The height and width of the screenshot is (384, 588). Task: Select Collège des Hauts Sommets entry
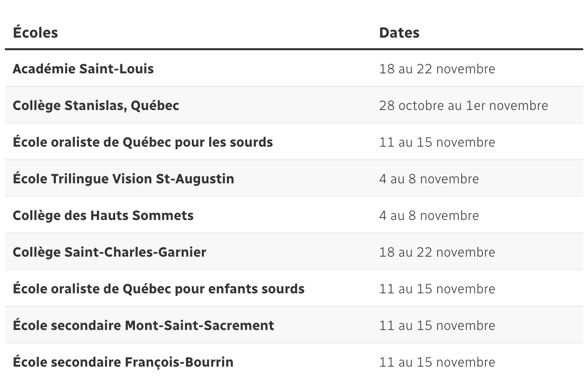pos(103,216)
